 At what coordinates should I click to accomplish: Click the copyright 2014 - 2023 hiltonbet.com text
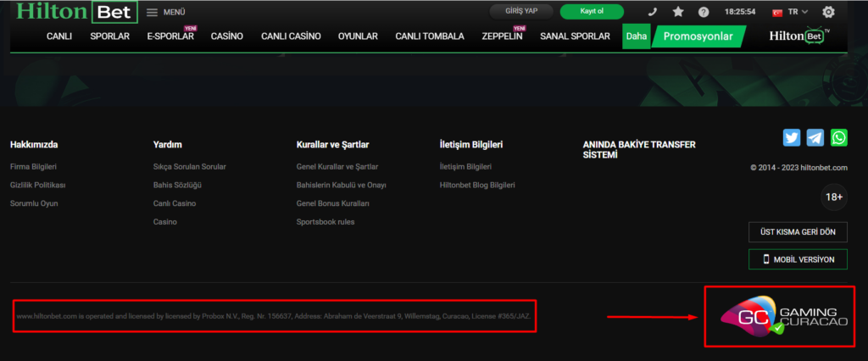click(x=798, y=168)
